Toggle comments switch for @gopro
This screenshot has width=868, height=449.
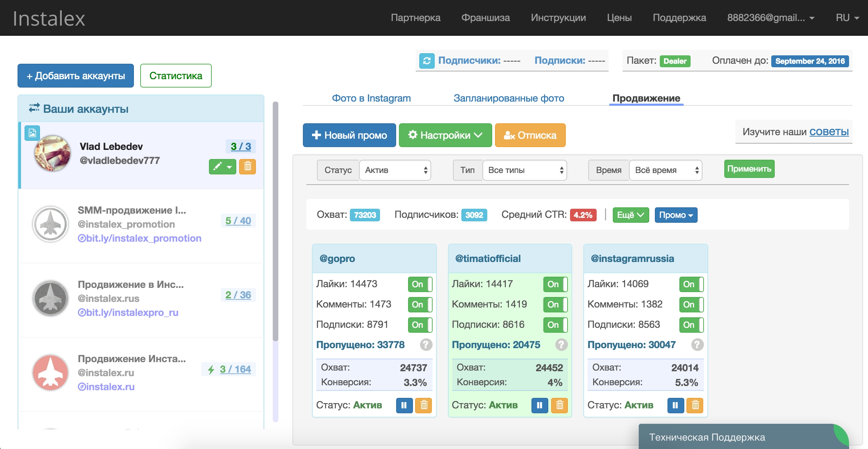coord(420,304)
